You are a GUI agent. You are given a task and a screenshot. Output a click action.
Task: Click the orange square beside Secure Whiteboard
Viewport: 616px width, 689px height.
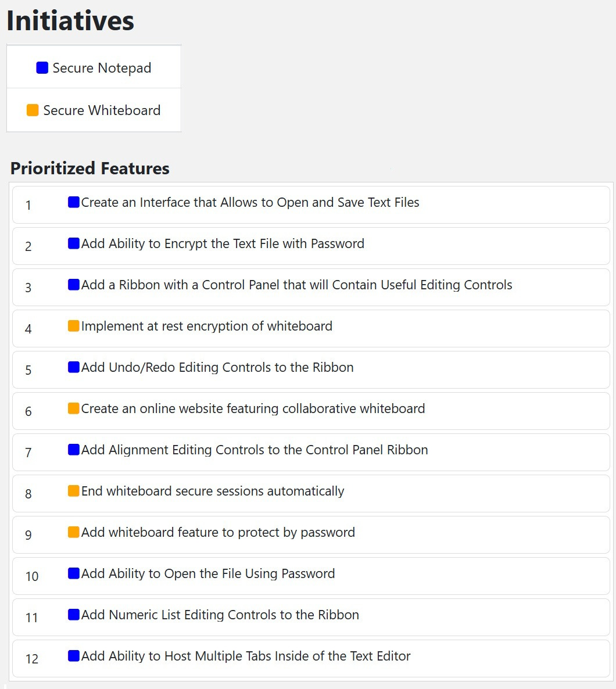point(33,110)
